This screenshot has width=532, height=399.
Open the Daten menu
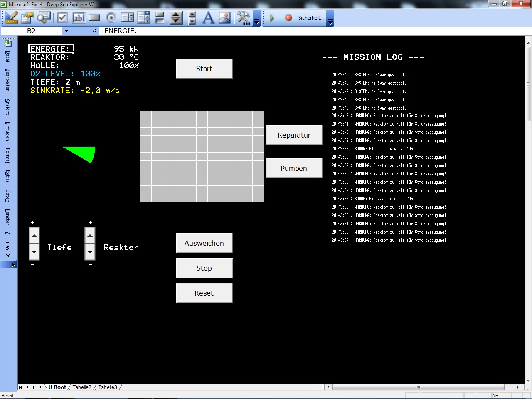(8, 196)
